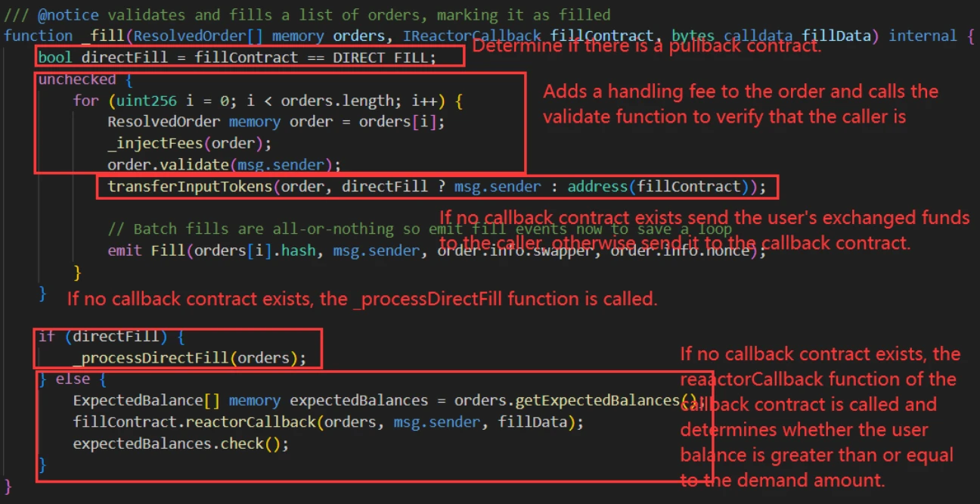Click the unchecked keyword
Viewport: 980px width, 504px height.
(x=77, y=79)
